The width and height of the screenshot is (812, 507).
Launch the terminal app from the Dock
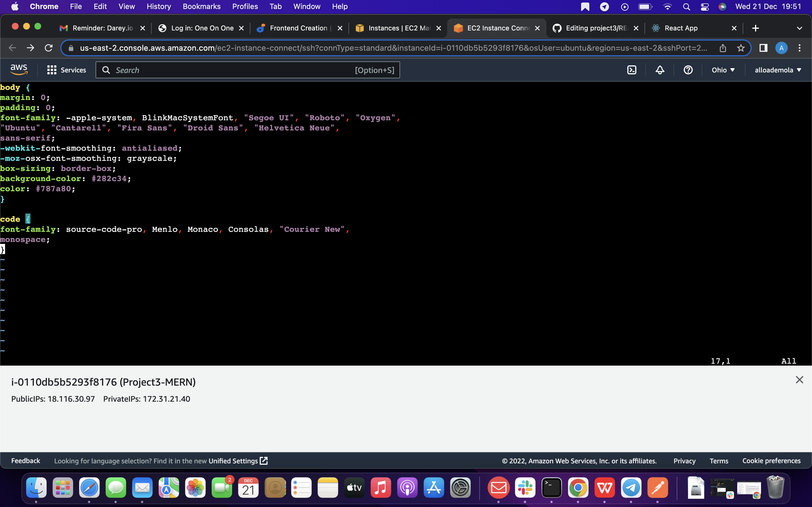click(552, 487)
